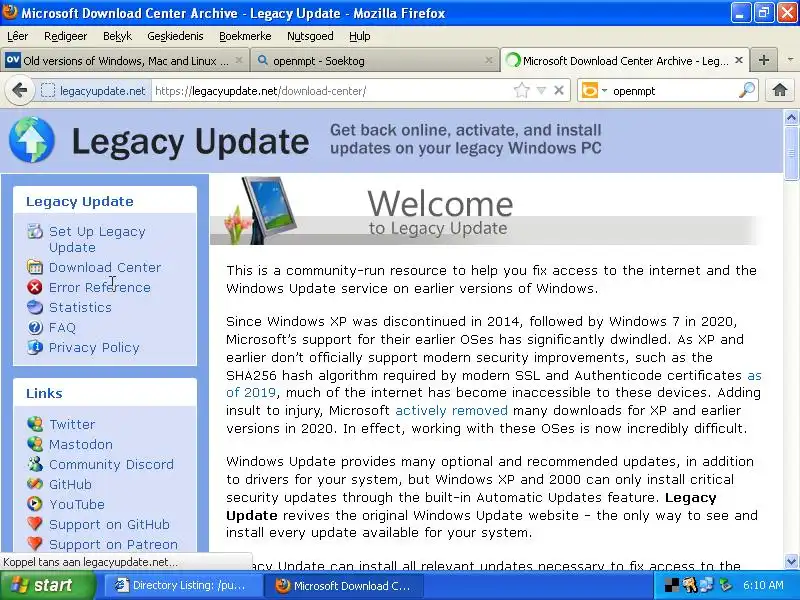Open the search engine selector dropdown
This screenshot has width=800, height=600.
[x=605, y=91]
